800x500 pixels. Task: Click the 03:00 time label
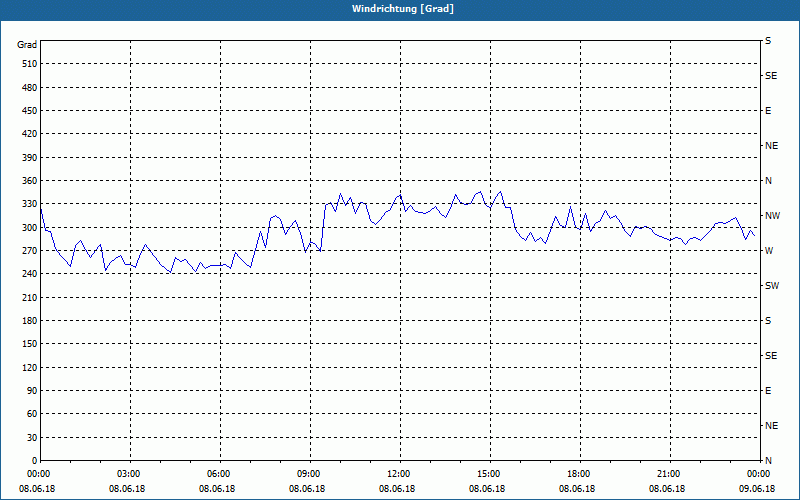point(129,474)
